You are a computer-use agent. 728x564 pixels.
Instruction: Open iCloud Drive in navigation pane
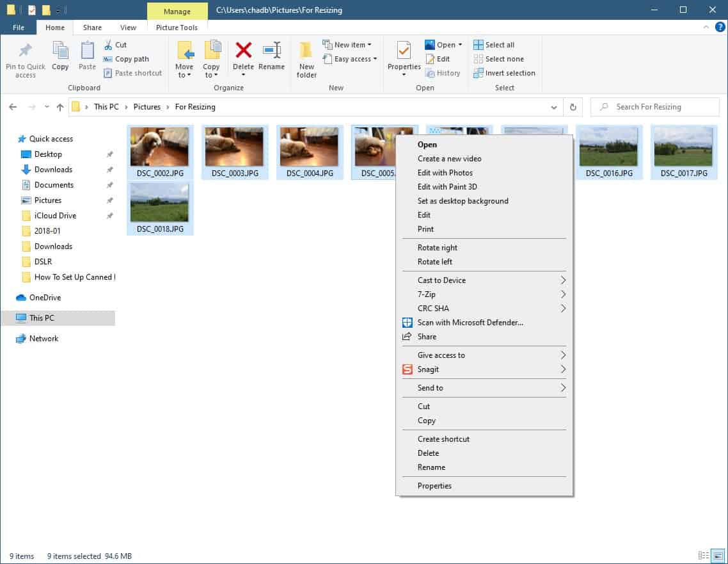pos(55,216)
